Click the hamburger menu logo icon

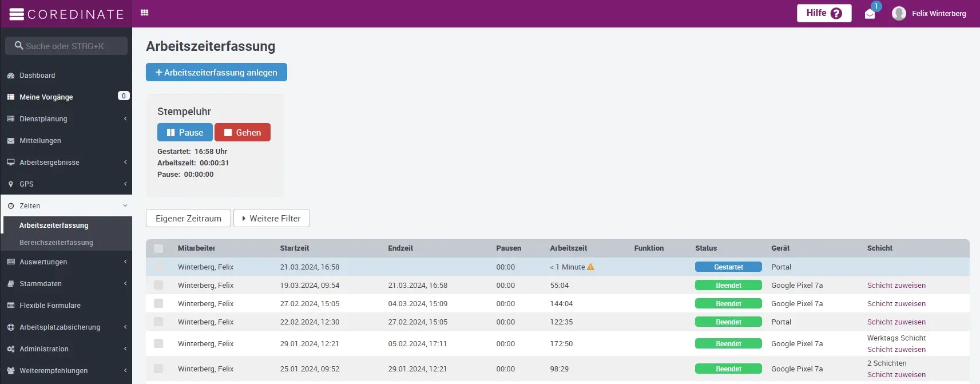point(17,14)
